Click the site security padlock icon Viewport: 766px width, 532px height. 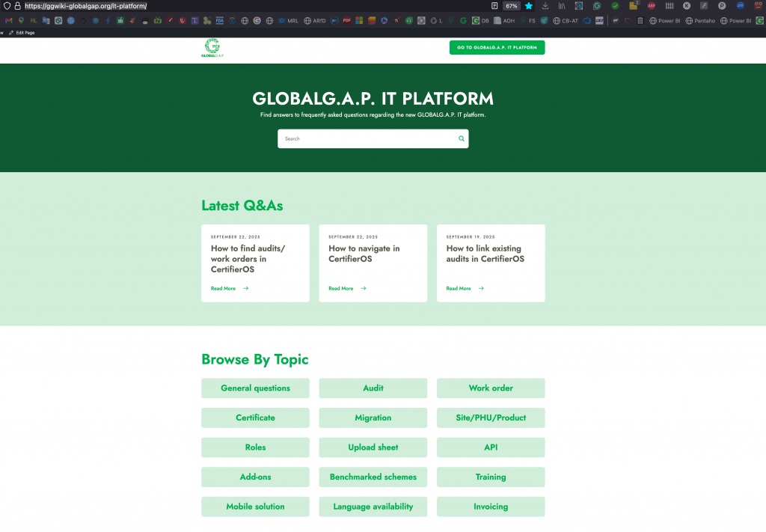point(17,6)
